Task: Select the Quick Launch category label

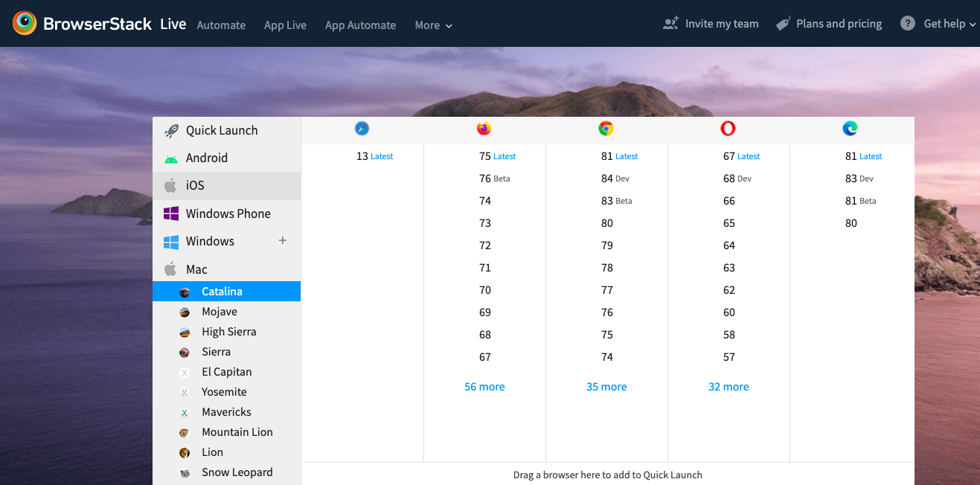Action: (222, 130)
